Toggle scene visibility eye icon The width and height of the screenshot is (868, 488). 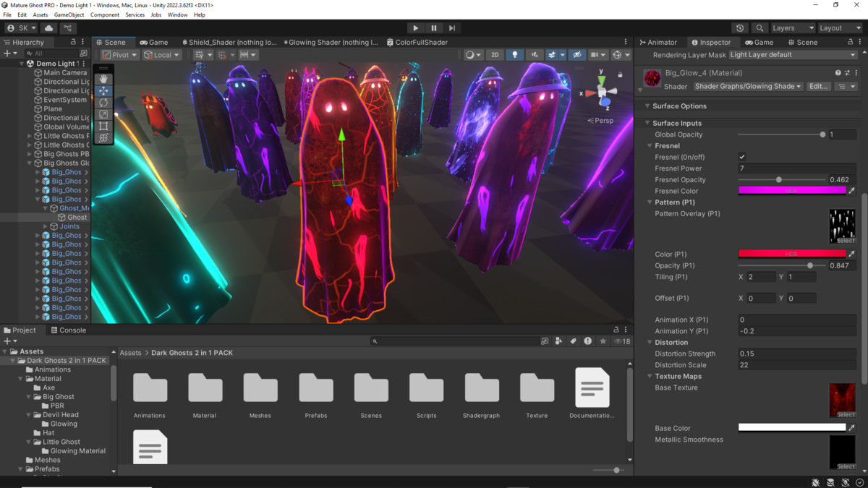pos(576,55)
